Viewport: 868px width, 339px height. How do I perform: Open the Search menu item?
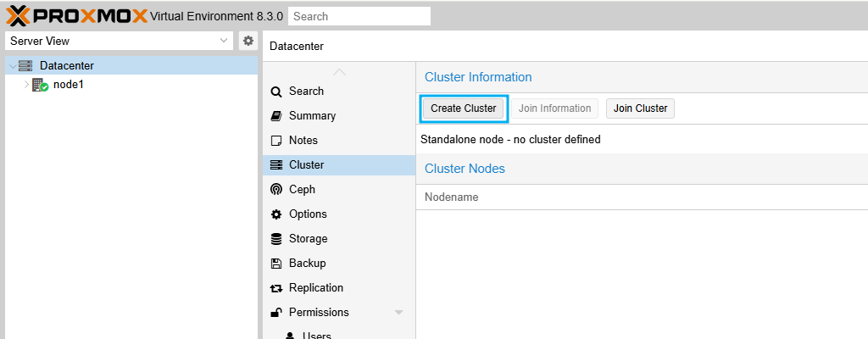tap(339, 92)
